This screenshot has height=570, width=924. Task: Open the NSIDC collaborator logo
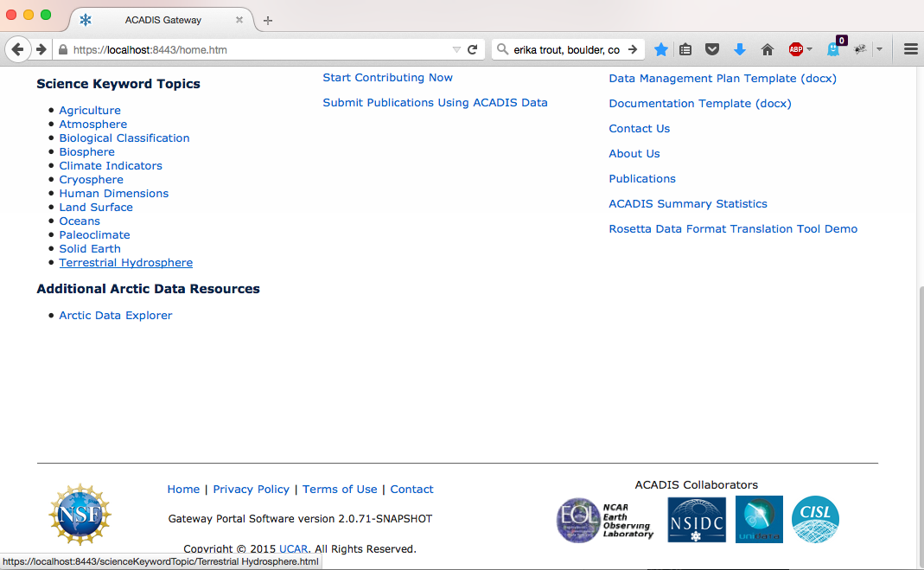point(697,520)
